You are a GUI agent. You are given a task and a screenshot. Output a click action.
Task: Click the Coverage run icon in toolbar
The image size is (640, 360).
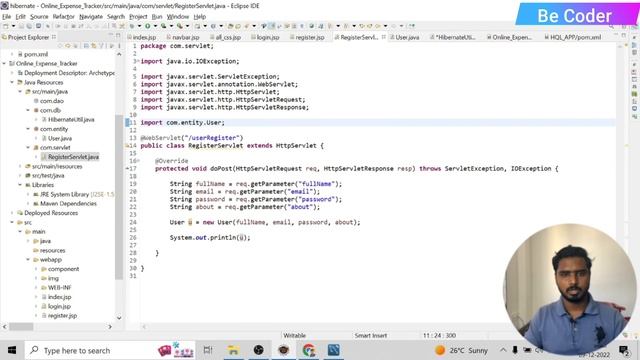pyautogui.click(x=164, y=26)
